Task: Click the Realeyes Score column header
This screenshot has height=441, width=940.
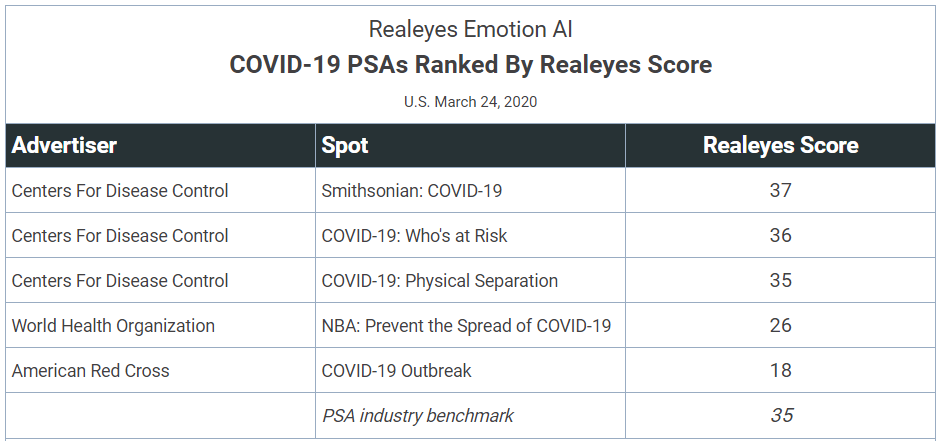Action: click(780, 145)
